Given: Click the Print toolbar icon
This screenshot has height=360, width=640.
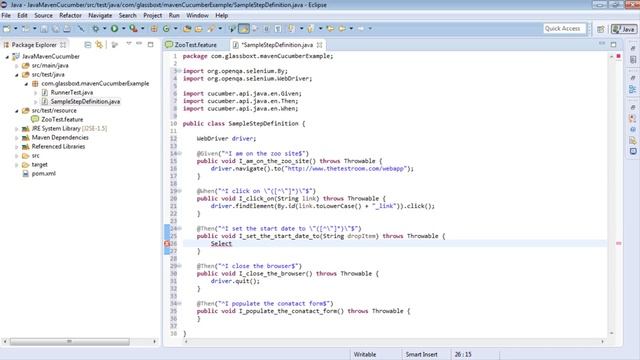Looking at the screenshot, I should point(67,29).
